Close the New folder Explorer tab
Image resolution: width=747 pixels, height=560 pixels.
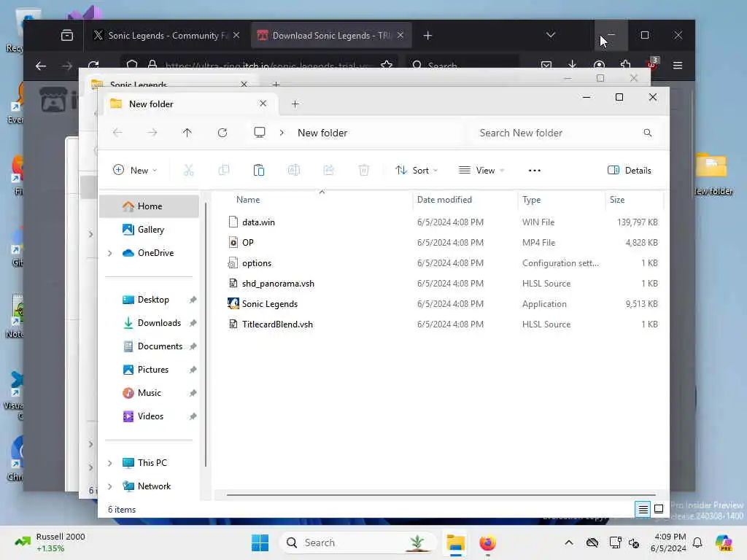tap(263, 104)
